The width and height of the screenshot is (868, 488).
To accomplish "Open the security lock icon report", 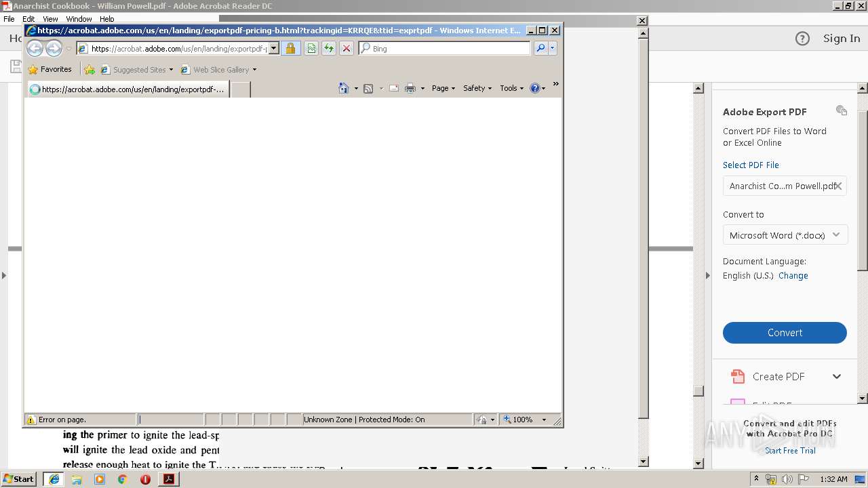I will point(290,48).
